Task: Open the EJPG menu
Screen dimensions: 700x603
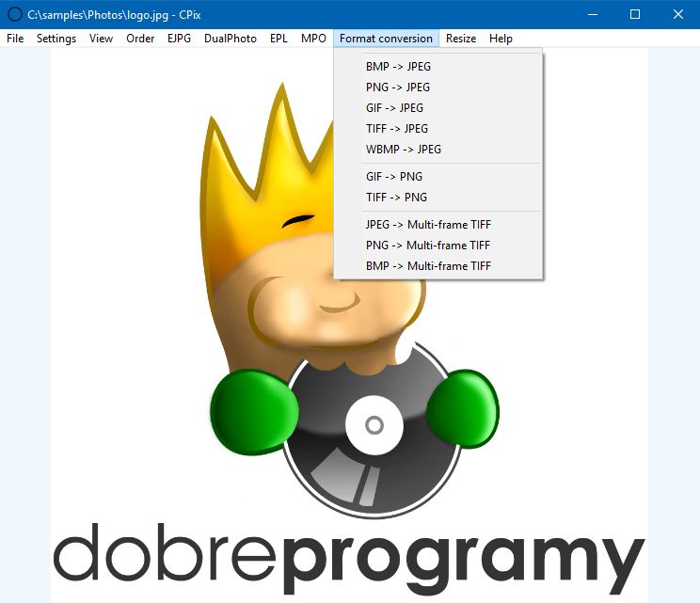Action: click(179, 39)
